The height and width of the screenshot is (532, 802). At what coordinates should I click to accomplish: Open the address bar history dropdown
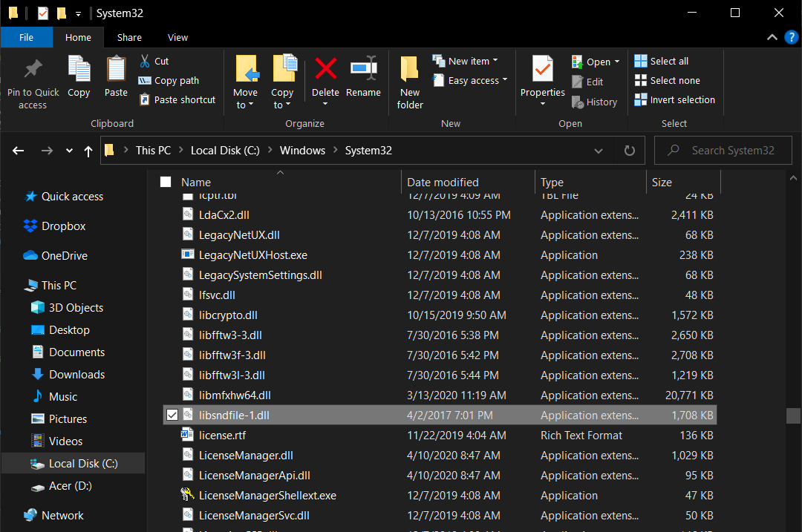[x=598, y=151]
